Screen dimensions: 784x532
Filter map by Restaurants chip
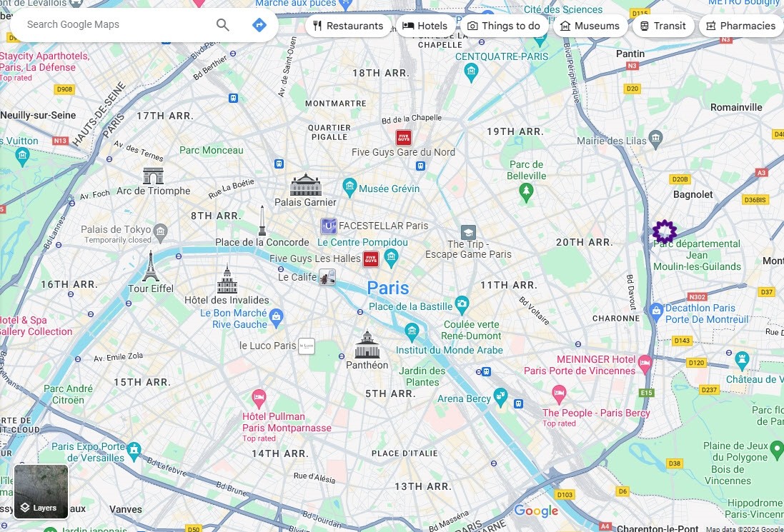[x=349, y=26]
